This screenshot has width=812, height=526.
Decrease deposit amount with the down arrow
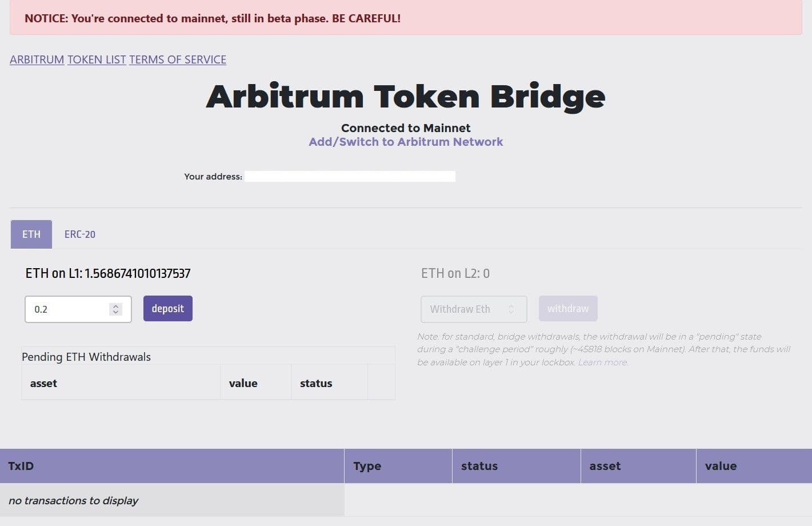click(115, 312)
